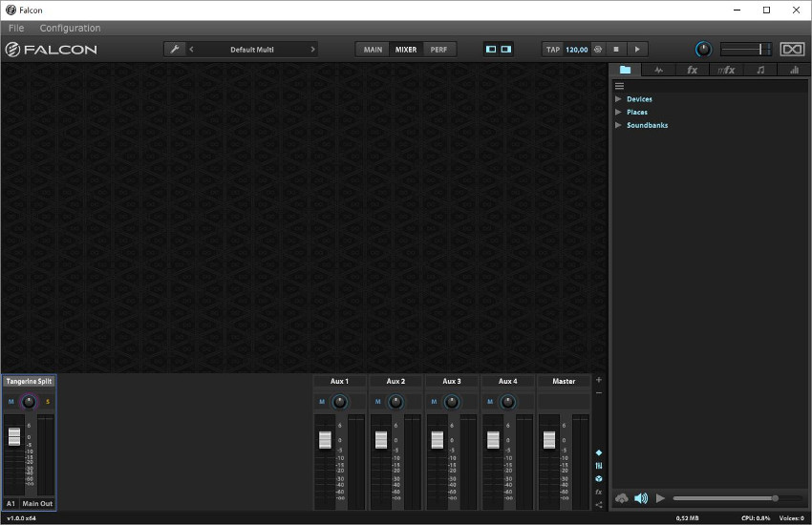812x525 pixels.
Task: Toggle the fx section in mixer sidebar
Action: [x=599, y=492]
